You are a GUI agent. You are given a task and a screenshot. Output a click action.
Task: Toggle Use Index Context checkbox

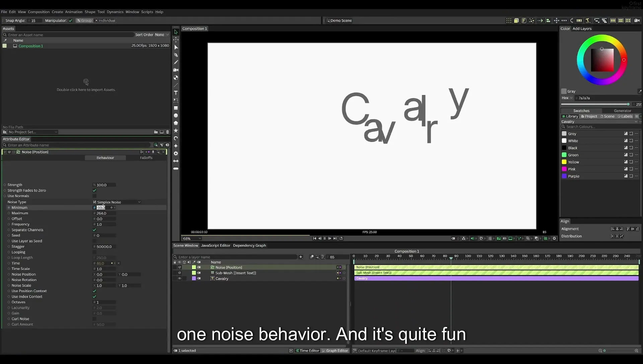click(x=94, y=297)
